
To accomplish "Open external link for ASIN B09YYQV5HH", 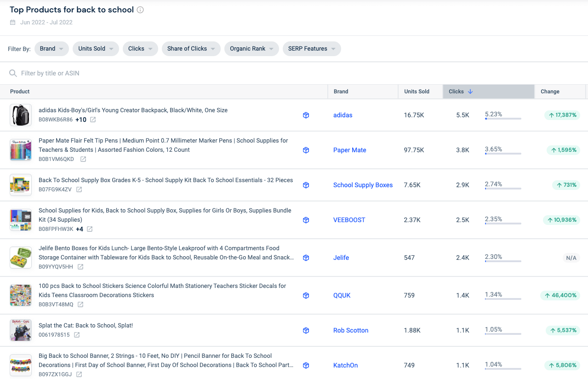I will coord(80,267).
